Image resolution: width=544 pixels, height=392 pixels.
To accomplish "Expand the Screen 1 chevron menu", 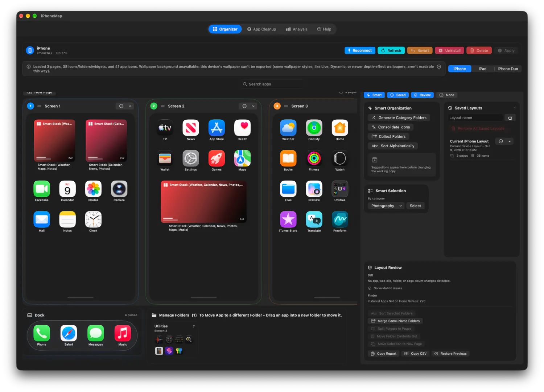I will pyautogui.click(x=130, y=106).
